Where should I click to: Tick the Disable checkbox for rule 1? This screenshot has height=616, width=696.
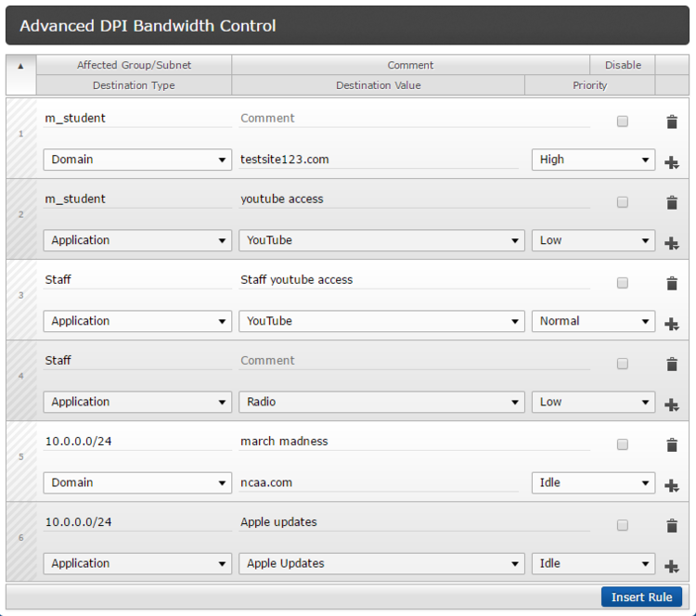[623, 122]
